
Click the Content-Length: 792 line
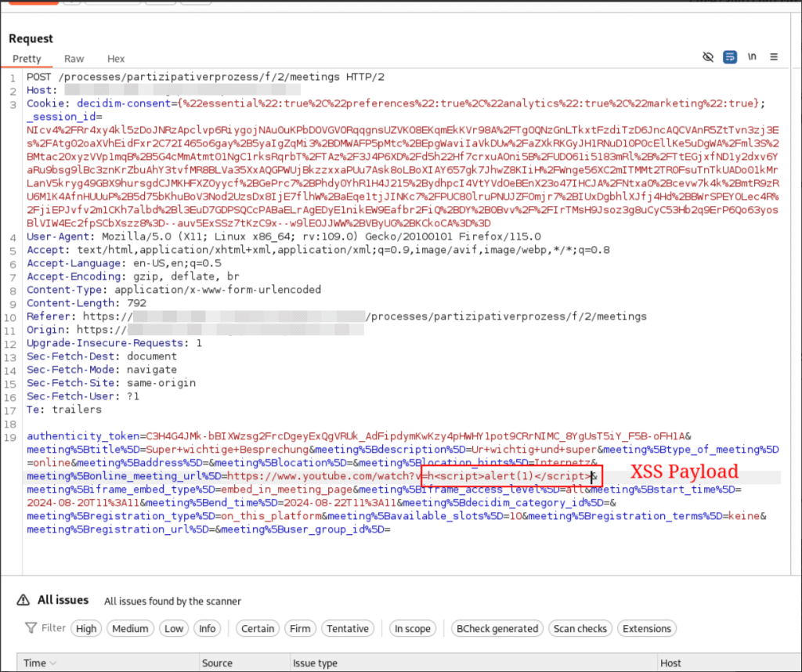point(86,303)
